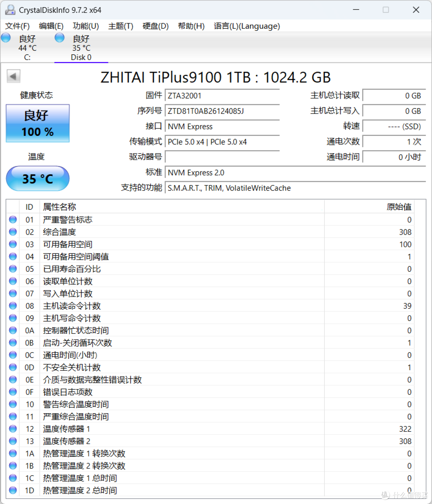432x504 pixels.
Task: Select the 不安全关机计数 attribute row
Action: point(210,367)
